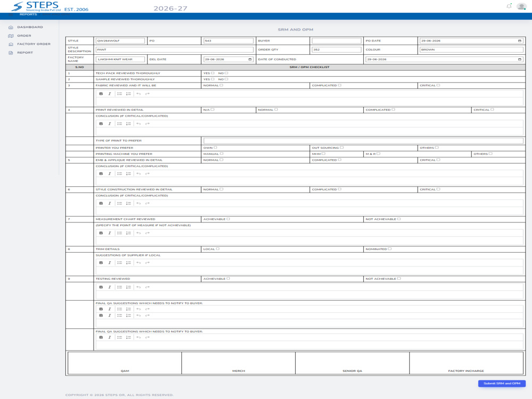Insert bulleted list in EMB & Applique conclusion editor

point(119,173)
